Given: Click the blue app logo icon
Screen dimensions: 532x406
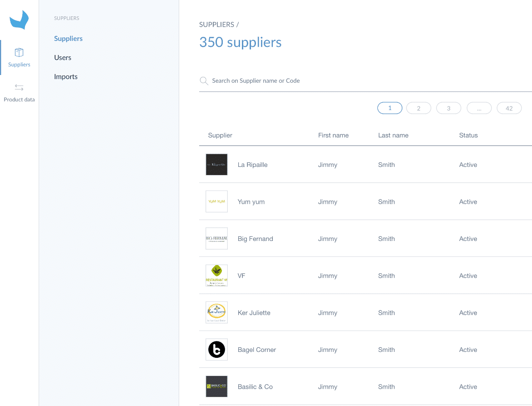Looking at the screenshot, I should pyautogui.click(x=19, y=20).
